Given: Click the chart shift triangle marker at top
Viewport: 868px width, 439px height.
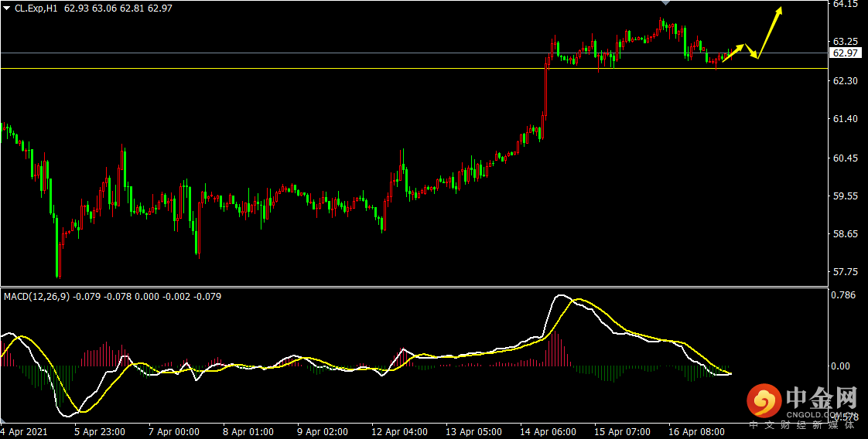Looking at the screenshot, I should (x=665, y=3).
